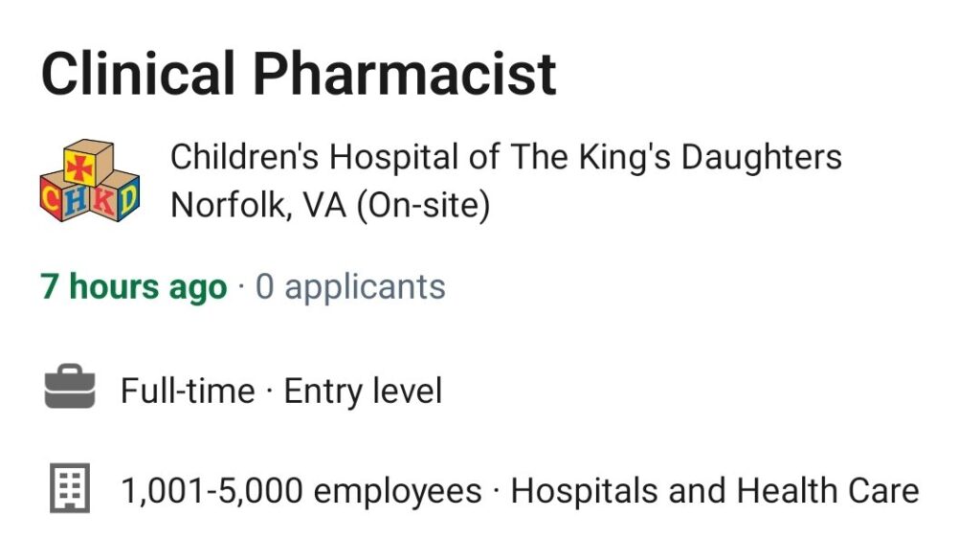Screen dimensions: 980x538
Task: Click the 1,001-5,000 employees text
Action: coord(301,491)
